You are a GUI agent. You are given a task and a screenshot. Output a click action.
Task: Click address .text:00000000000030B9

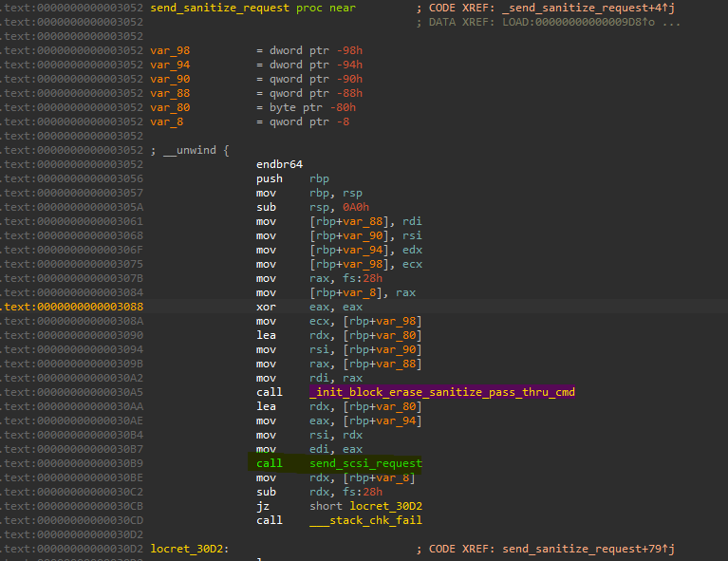74,463
